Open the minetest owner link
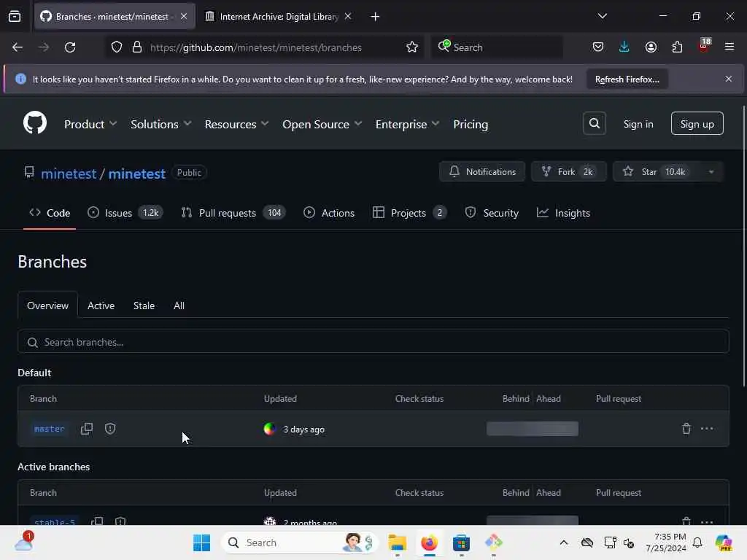747x560 pixels. (x=69, y=174)
